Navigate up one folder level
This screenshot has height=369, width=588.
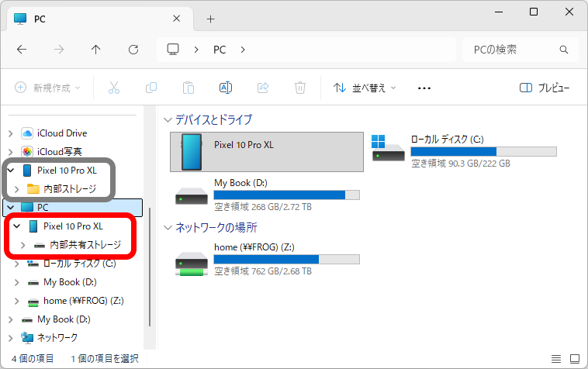(96, 50)
